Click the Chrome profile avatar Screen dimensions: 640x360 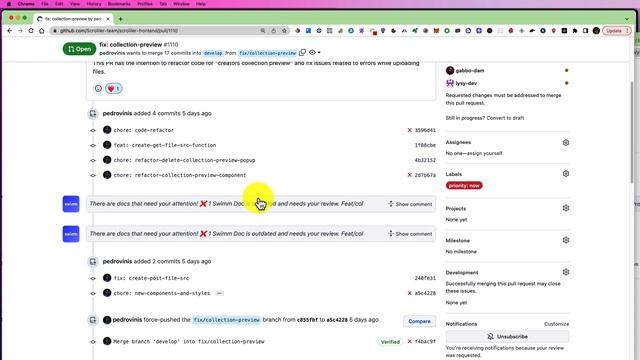[x=596, y=31]
